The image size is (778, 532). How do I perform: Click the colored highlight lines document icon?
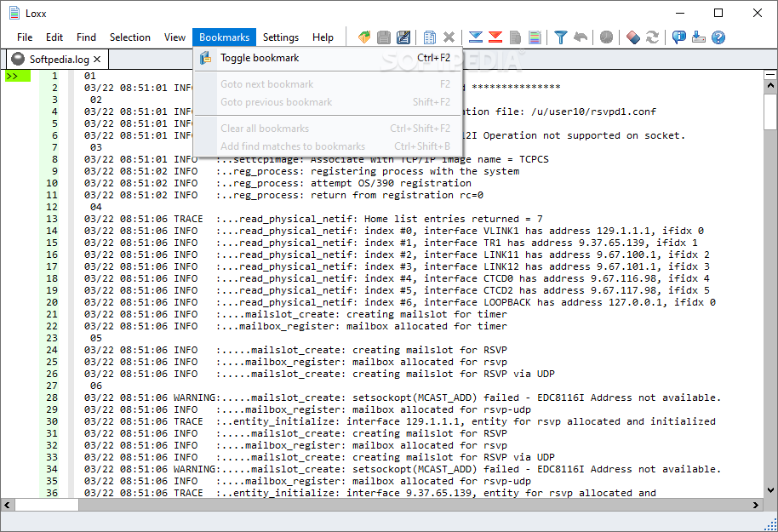(x=535, y=37)
